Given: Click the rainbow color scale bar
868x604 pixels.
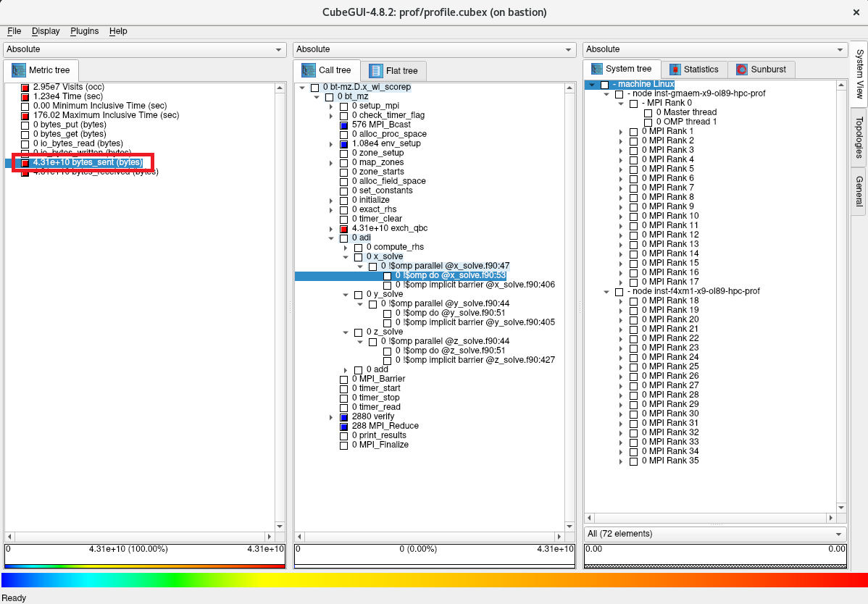Looking at the screenshot, I should [434, 580].
